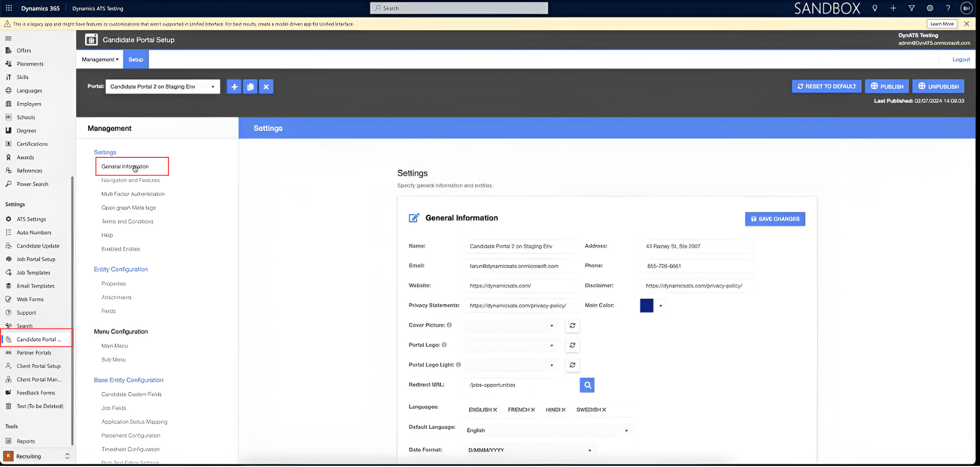Click the Cover Picture info icon
The image size is (980, 467).
tap(449, 325)
